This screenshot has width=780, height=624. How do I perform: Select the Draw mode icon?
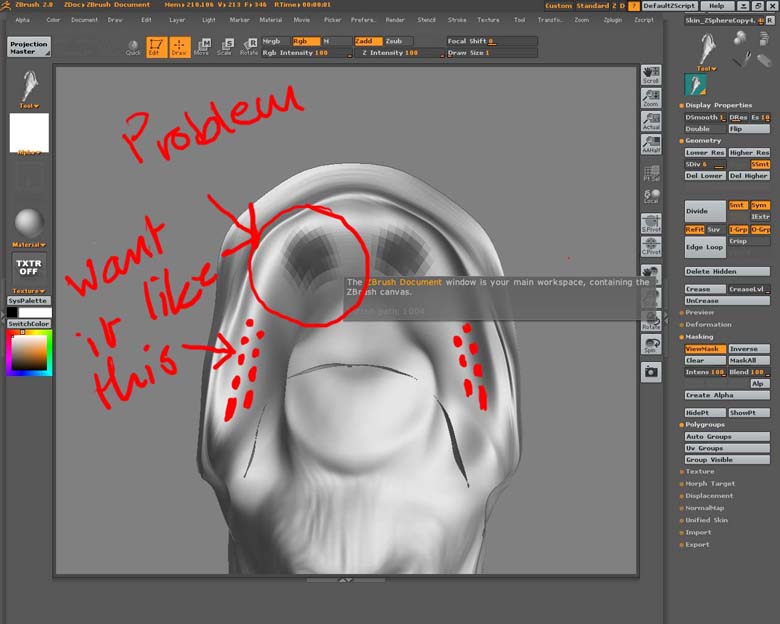coord(180,47)
